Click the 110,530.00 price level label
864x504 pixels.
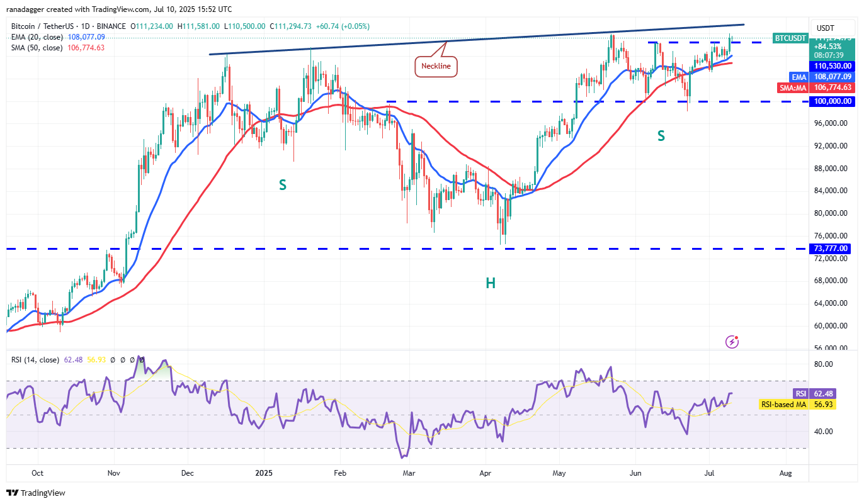tap(831, 66)
